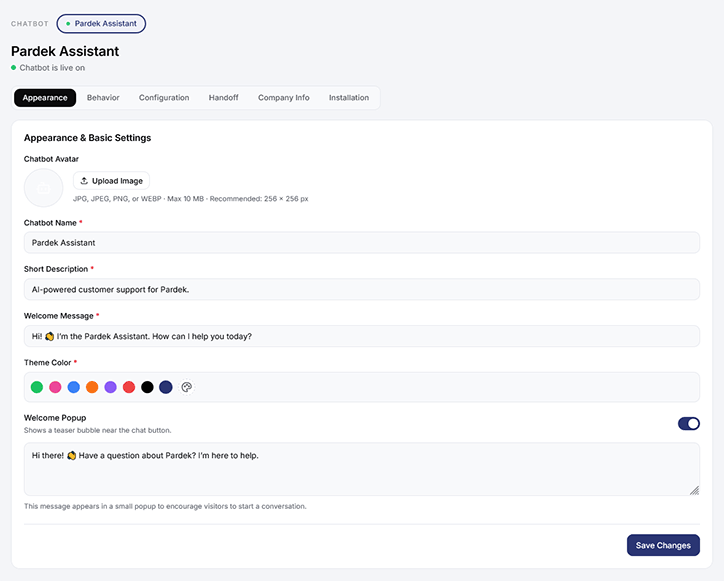Switch to the Installation tab
The height and width of the screenshot is (581, 724).
[349, 98]
